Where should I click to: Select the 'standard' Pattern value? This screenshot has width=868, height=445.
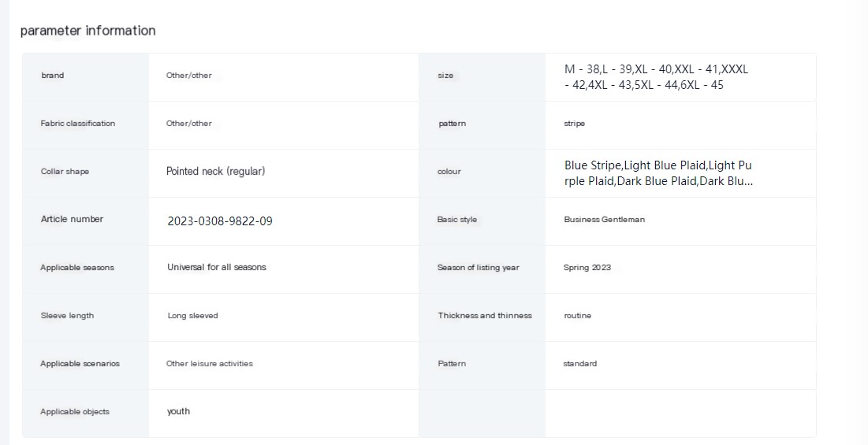pos(580,364)
